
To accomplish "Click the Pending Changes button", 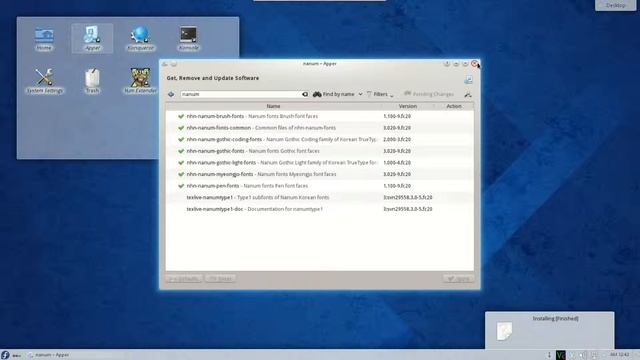I will (x=429, y=94).
